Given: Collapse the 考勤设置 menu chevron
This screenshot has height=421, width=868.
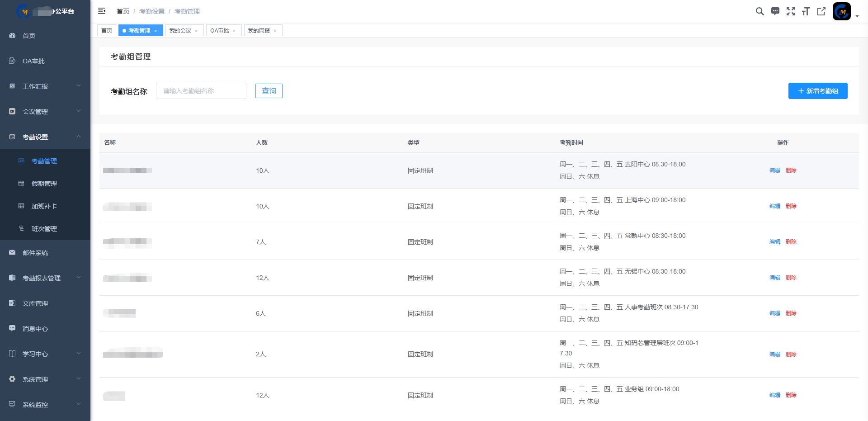Looking at the screenshot, I should (79, 136).
